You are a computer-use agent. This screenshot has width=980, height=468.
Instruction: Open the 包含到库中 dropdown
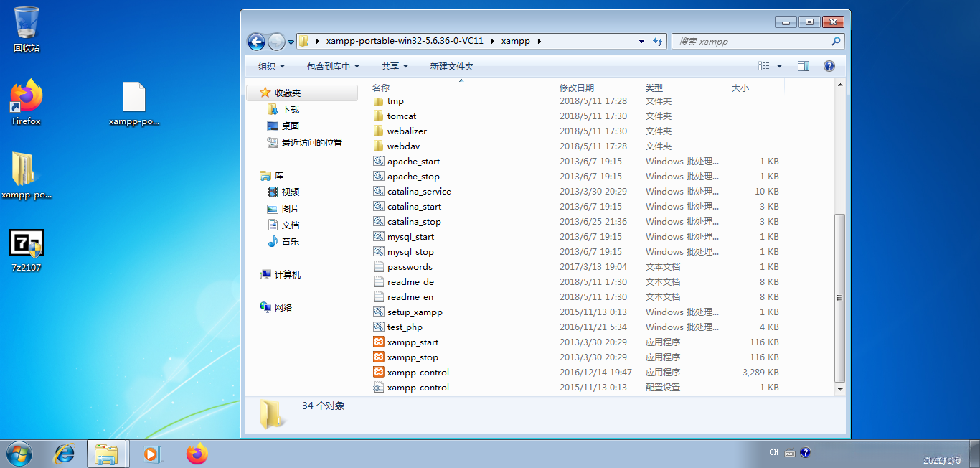333,66
